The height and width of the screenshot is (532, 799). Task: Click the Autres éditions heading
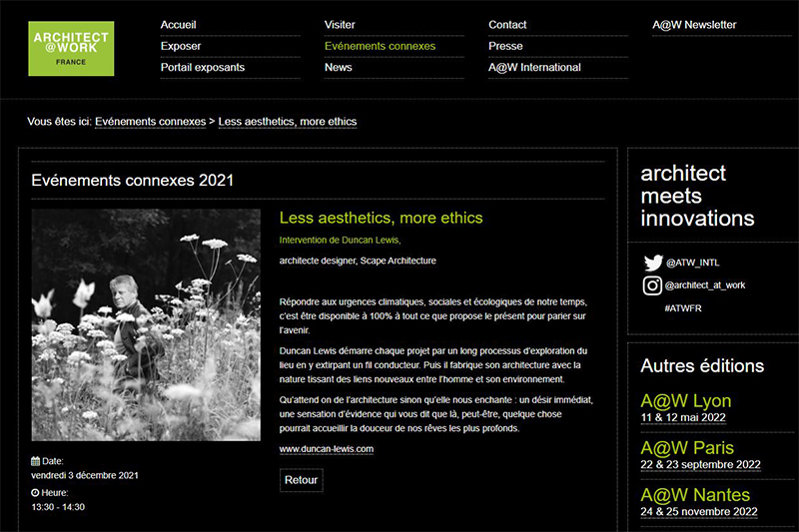coord(702,365)
